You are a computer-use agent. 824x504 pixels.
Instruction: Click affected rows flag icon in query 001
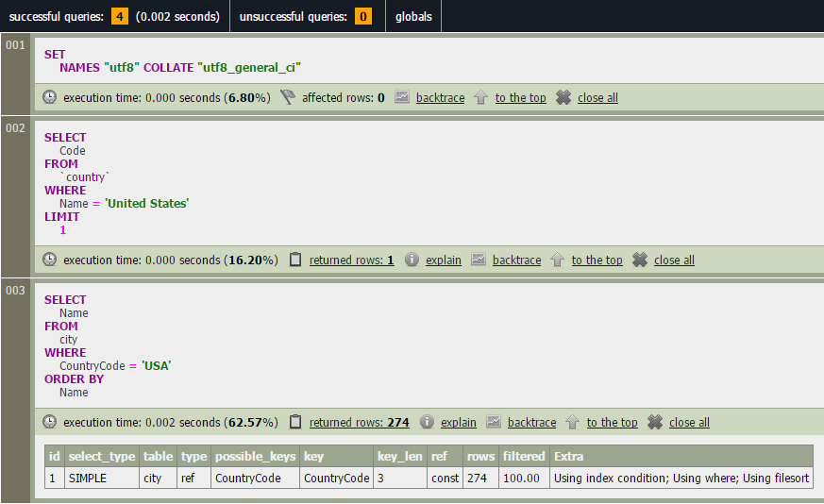tap(288, 97)
